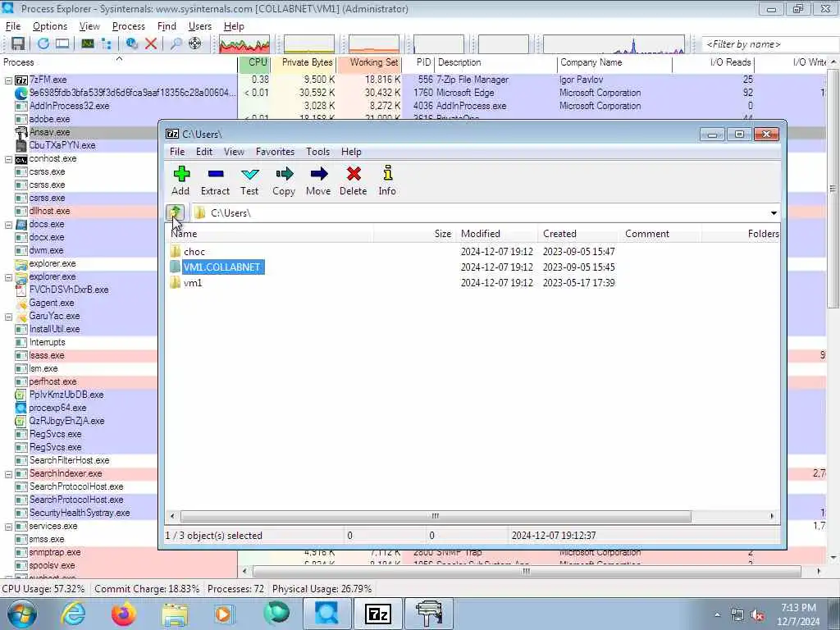Screen dimensions: 840x630
Task: Show hidden system tray icons arrow
Action: pos(717,615)
